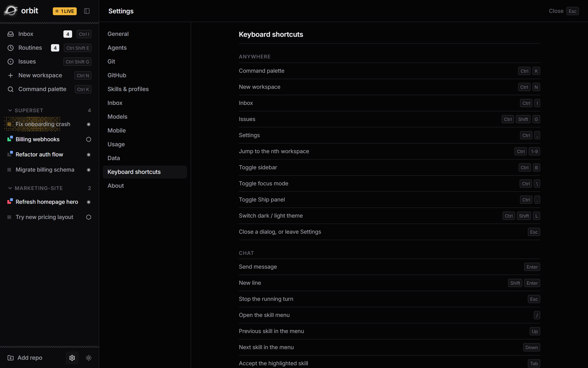Open the Routines sidebar item
Image resolution: width=588 pixels, height=368 pixels.
click(49, 48)
